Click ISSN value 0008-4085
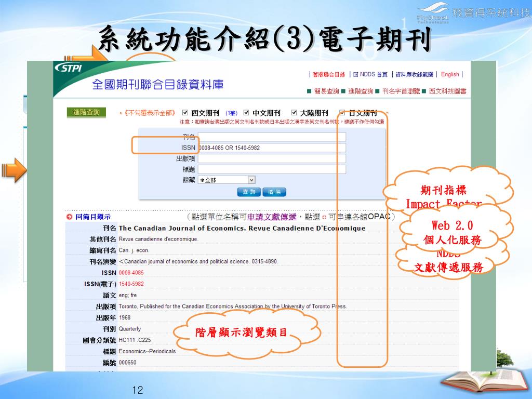532x399 pixels. tap(131, 272)
